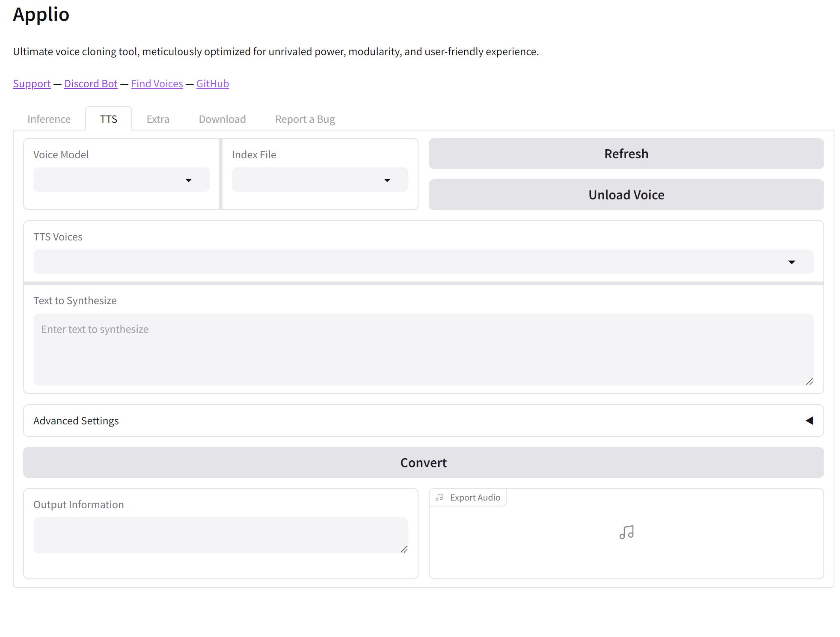This screenshot has height=637, width=840.
Task: Open the Discord Bot link
Action: 91,83
